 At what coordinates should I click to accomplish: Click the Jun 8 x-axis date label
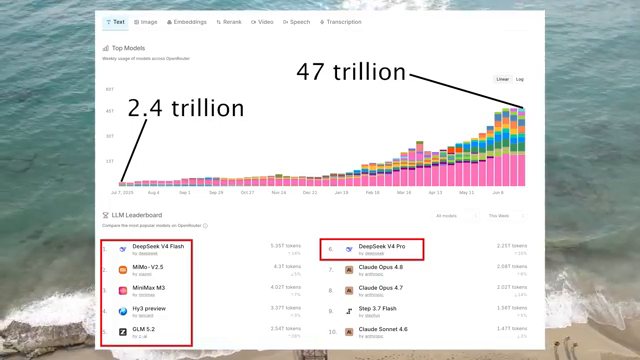click(498, 192)
